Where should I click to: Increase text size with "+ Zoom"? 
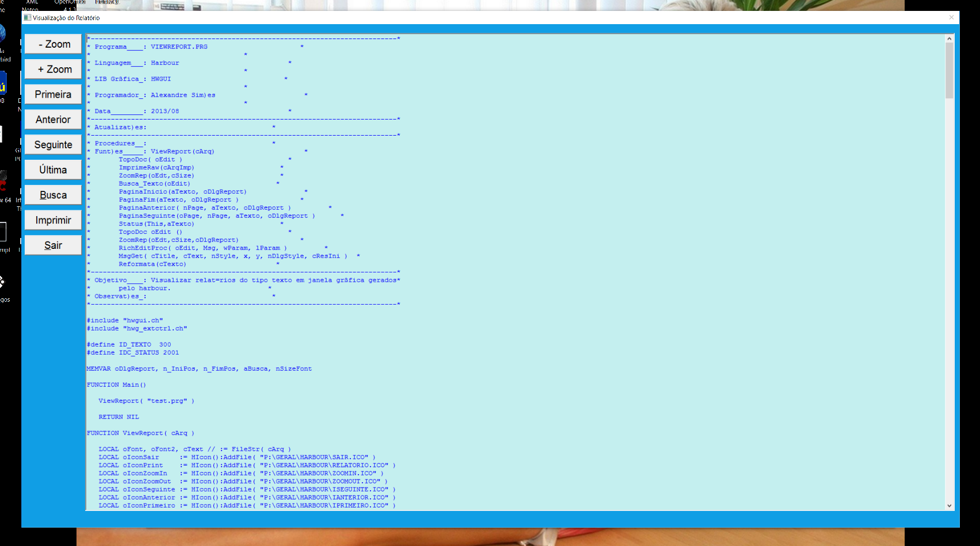[x=53, y=70]
